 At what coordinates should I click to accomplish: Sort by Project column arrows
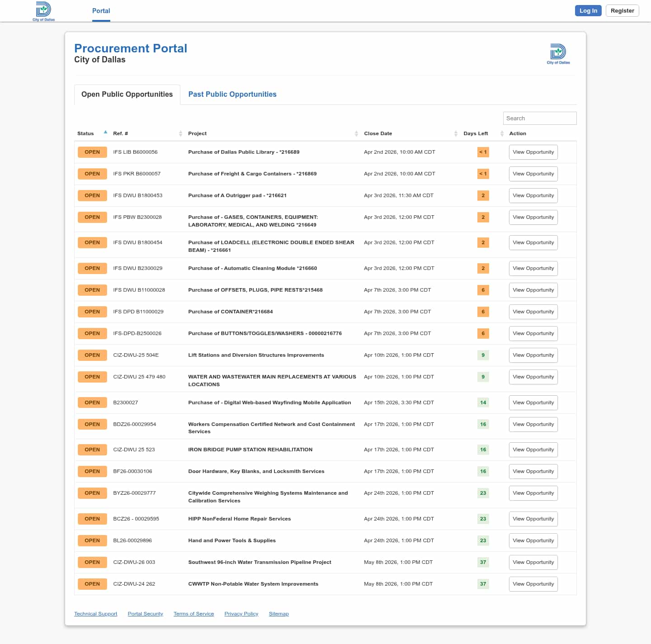tap(356, 133)
